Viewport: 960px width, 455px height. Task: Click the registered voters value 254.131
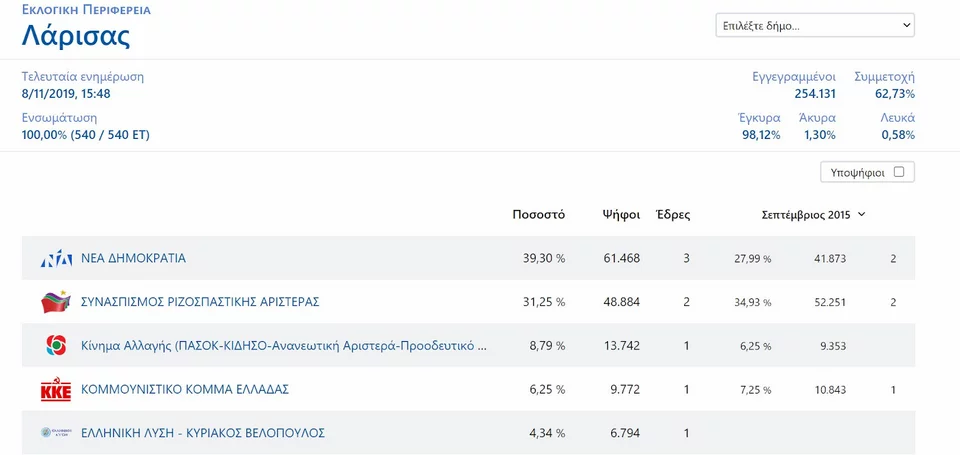pyautogui.click(x=815, y=94)
